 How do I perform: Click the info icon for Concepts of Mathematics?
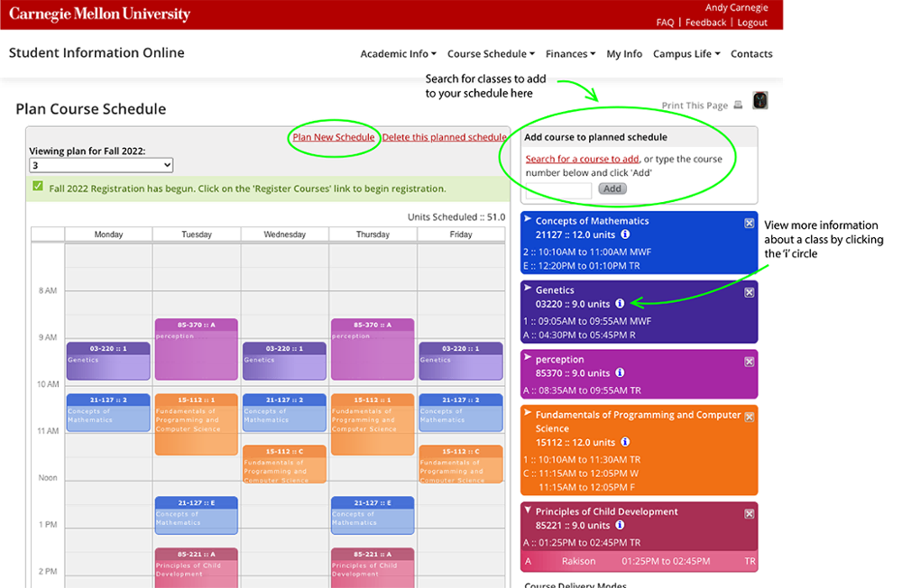pos(625,234)
